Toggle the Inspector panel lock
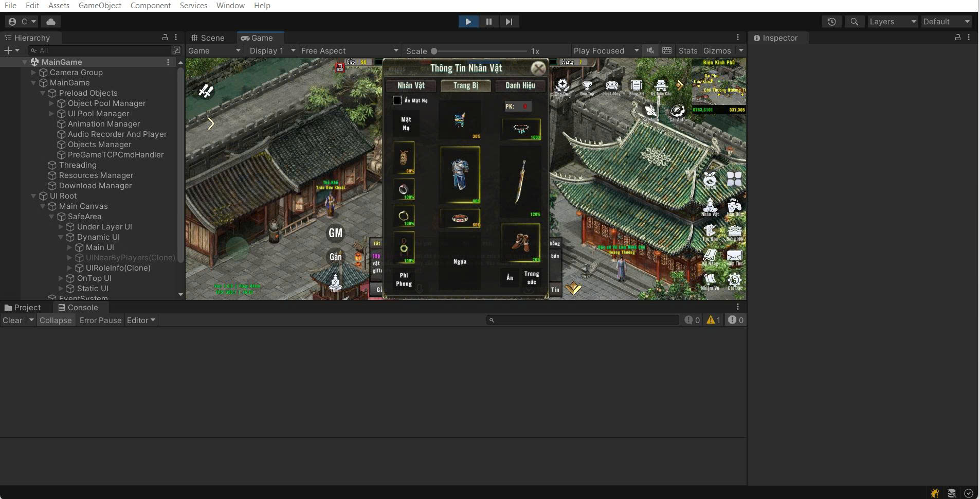The width and height of the screenshot is (980, 499). pos(957,38)
